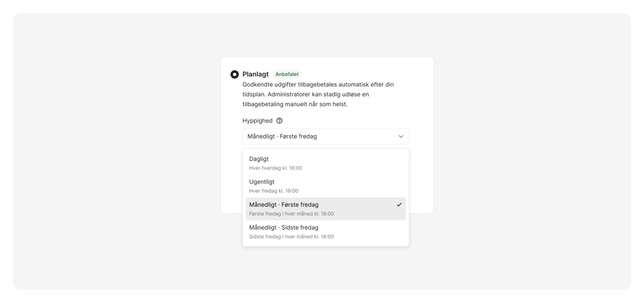
Task: Choose the Dagligt option
Action: pyautogui.click(x=326, y=163)
